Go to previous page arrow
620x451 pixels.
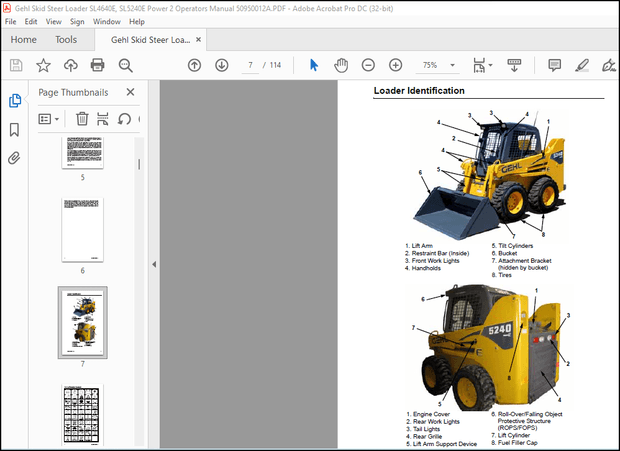[194, 65]
